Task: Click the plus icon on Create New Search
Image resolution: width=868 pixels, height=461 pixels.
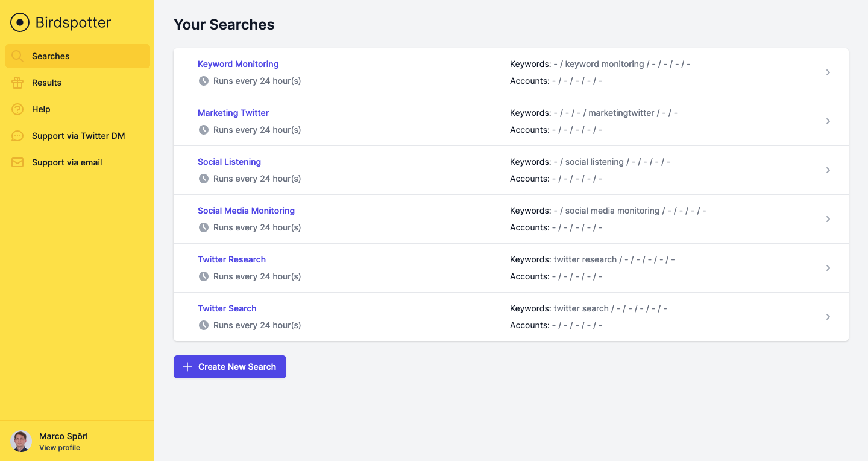Action: [x=187, y=366]
